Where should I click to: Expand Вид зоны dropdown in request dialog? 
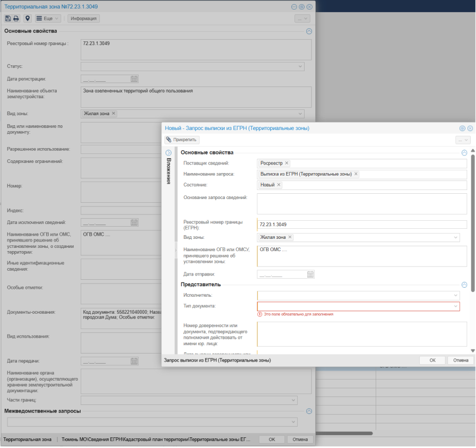pyautogui.click(x=455, y=237)
